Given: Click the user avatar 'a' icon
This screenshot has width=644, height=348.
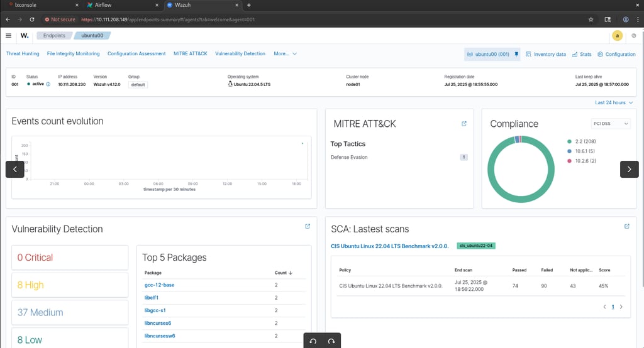Looking at the screenshot, I should pos(617,36).
